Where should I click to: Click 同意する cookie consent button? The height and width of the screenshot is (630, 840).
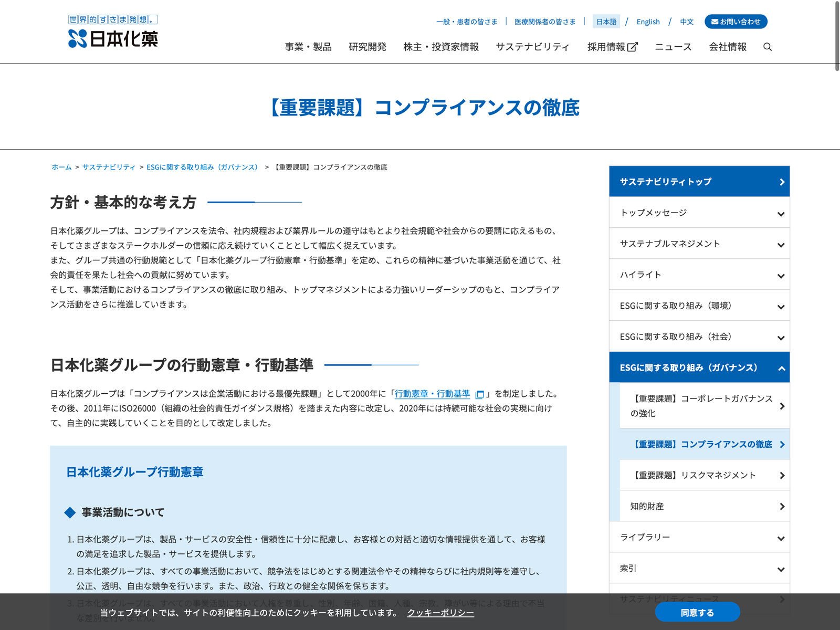(x=697, y=613)
